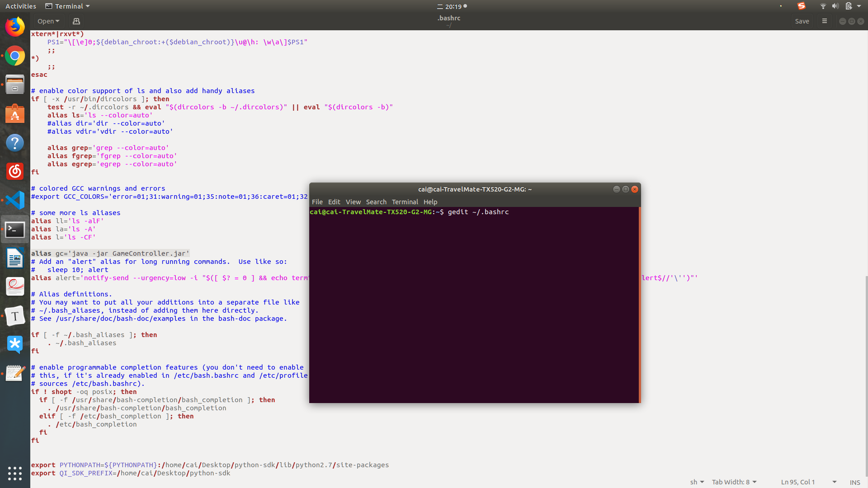
Task: Click the Activities button
Action: click(21, 6)
